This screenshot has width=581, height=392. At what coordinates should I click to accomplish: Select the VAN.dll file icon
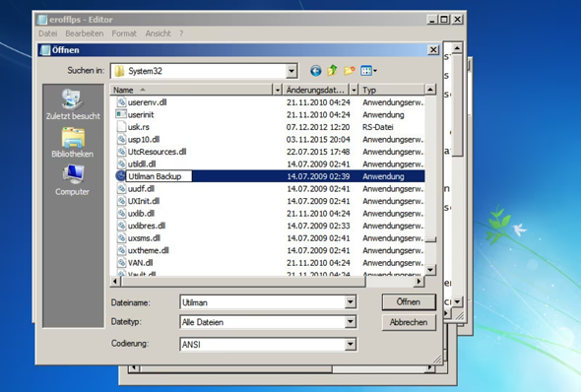tap(121, 263)
